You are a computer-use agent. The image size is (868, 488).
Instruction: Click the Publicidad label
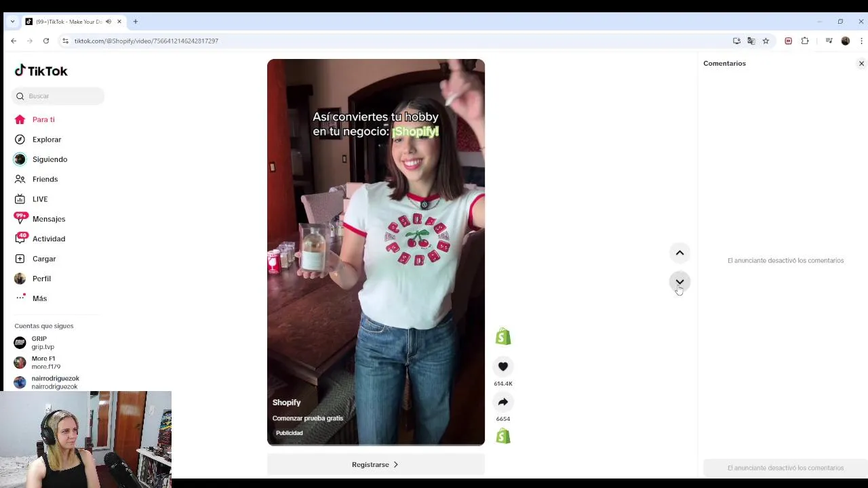pos(290,433)
